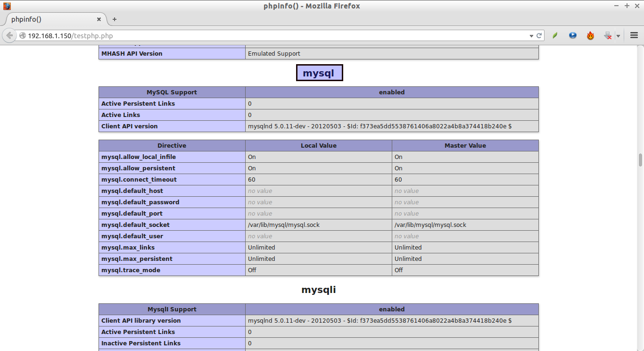Select mysql.allow_persistent directive
The height and width of the screenshot is (351, 644).
point(138,168)
